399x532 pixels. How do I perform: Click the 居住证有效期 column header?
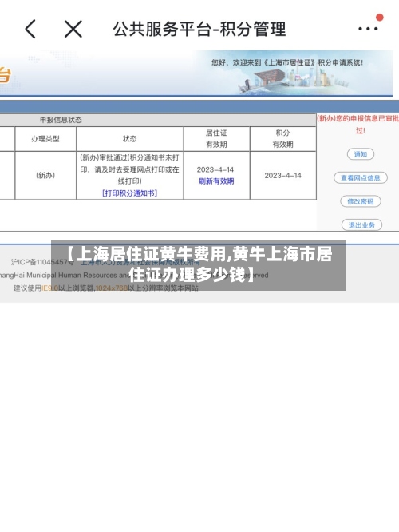click(216, 139)
